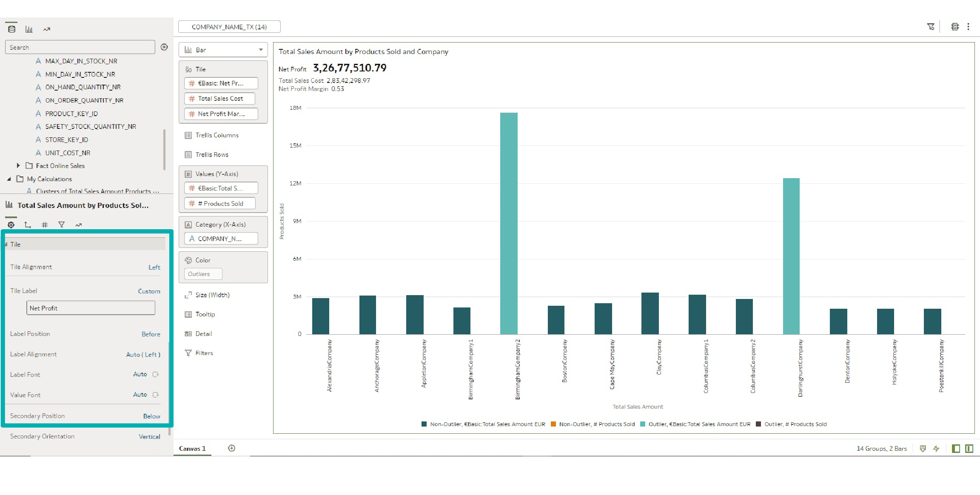Collapse the Tile properties section

[6, 244]
